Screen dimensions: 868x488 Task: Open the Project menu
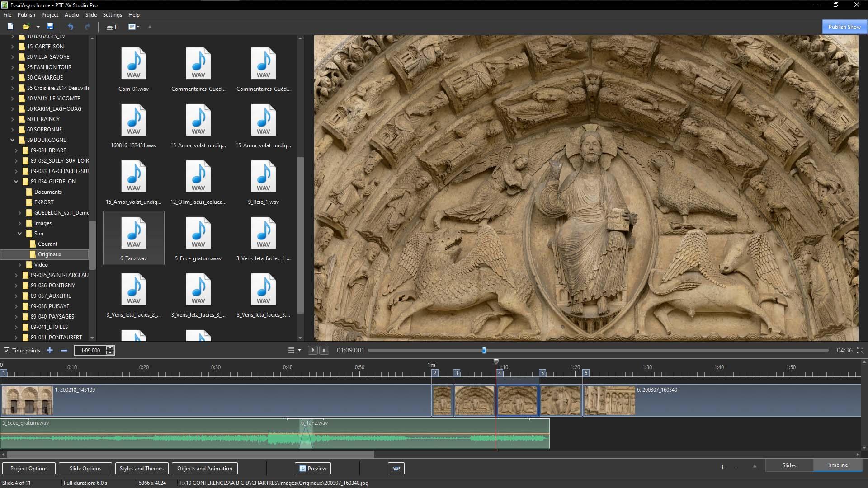pyautogui.click(x=50, y=14)
